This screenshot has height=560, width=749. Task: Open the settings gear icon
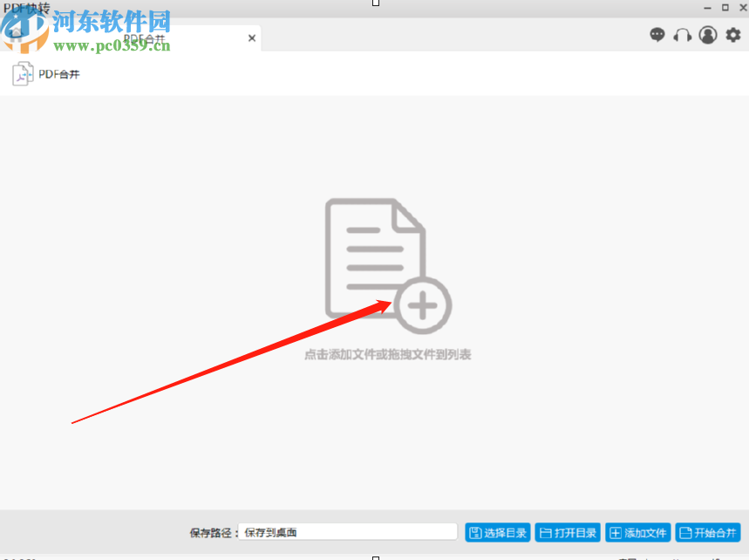click(733, 35)
